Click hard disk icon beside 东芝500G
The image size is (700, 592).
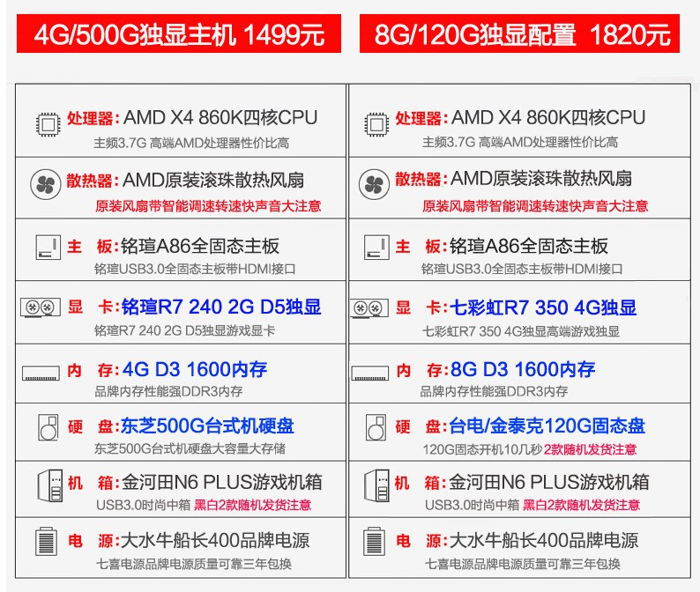(x=48, y=428)
